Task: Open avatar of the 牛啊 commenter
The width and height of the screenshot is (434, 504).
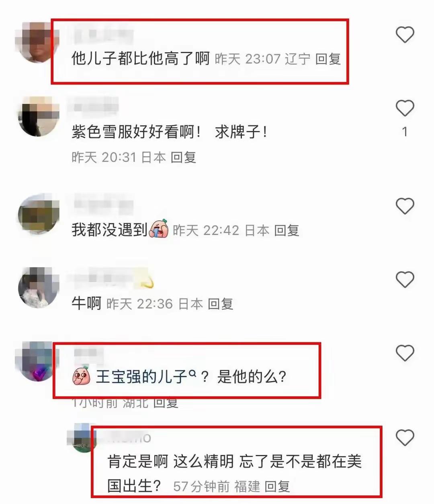Action: tap(39, 287)
